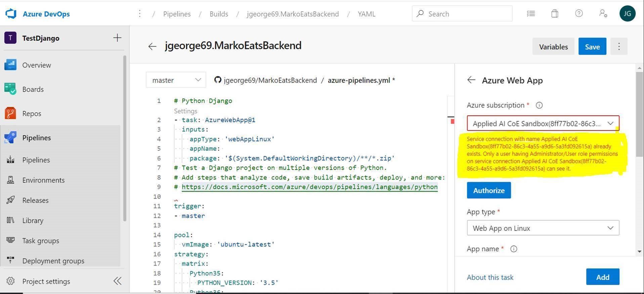Open the About this task link
644x294 pixels.
tap(490, 277)
